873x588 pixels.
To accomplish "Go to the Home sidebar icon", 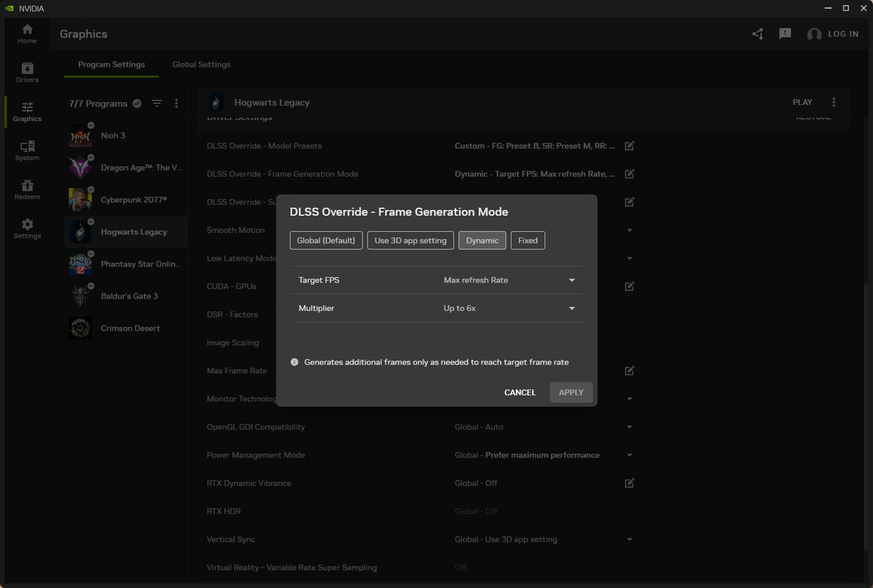I will tap(27, 34).
